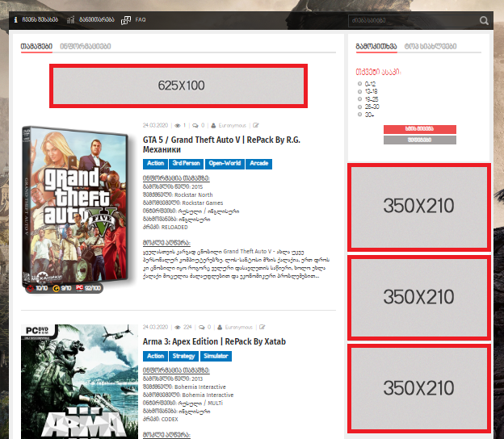Select the 19-25 age poll option

coord(359,99)
